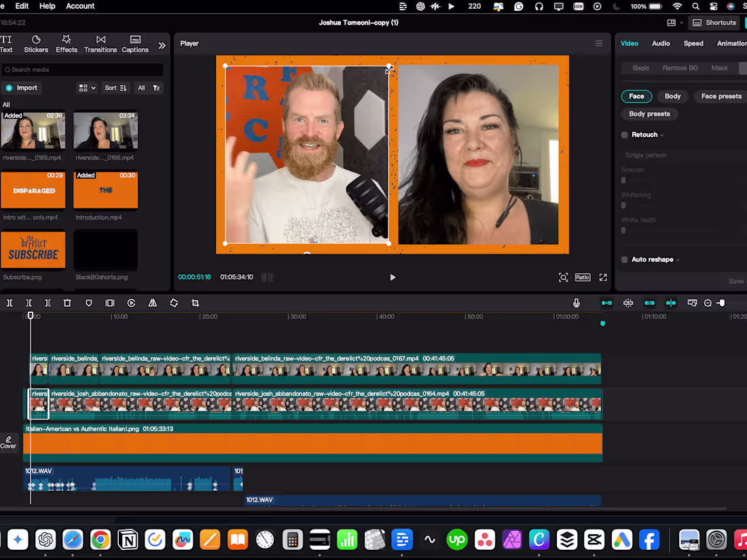This screenshot has width=747, height=560.
Task: Open the media view layout dropdown
Action: pyautogui.click(x=87, y=88)
